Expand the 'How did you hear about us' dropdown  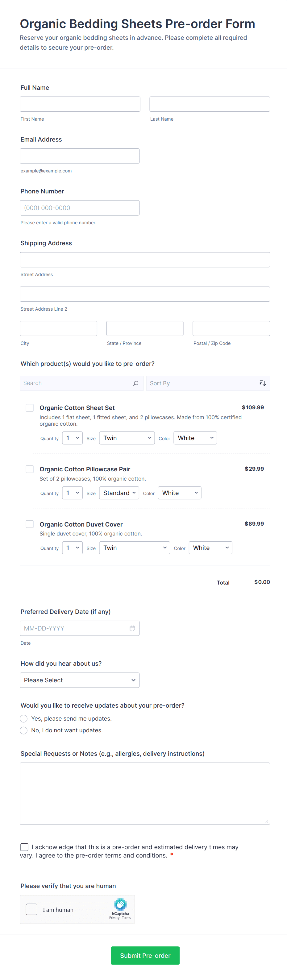[80, 680]
